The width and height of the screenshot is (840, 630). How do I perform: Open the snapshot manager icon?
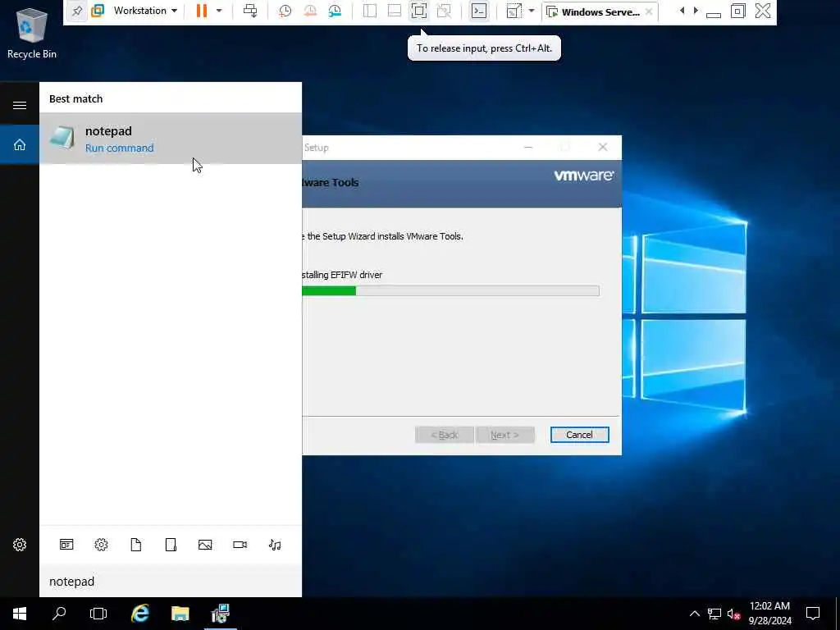[x=335, y=11]
